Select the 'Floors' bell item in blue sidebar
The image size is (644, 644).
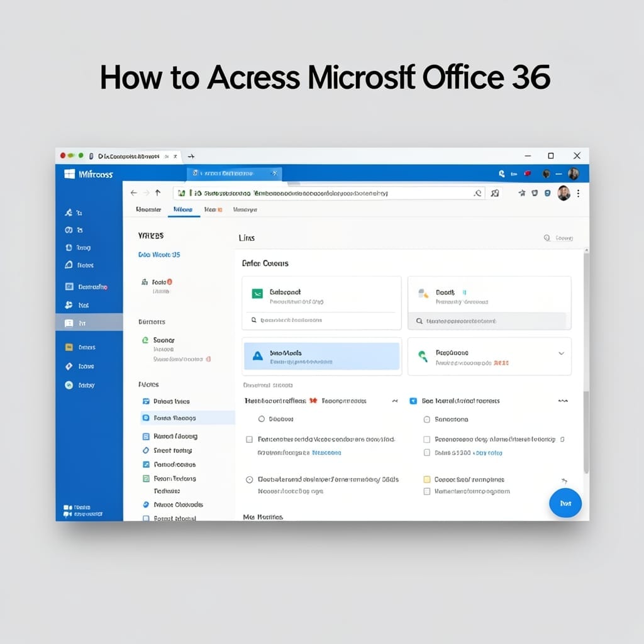point(79,265)
